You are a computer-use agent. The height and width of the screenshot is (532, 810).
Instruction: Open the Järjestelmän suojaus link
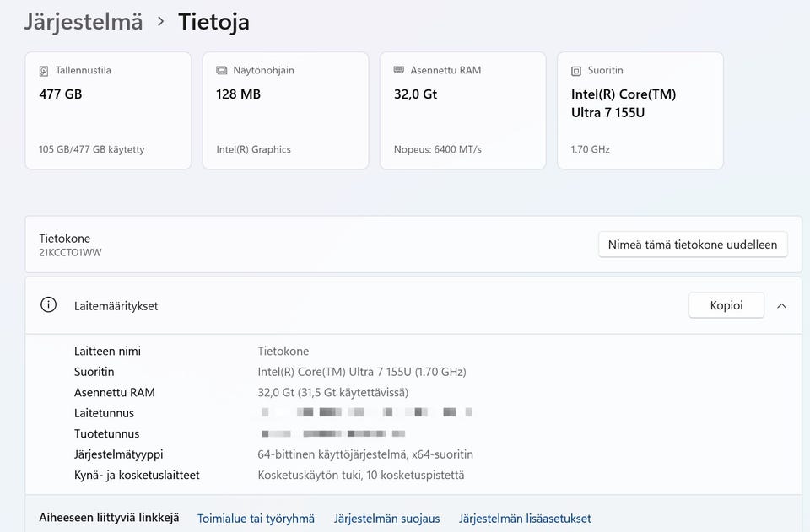tap(386, 519)
